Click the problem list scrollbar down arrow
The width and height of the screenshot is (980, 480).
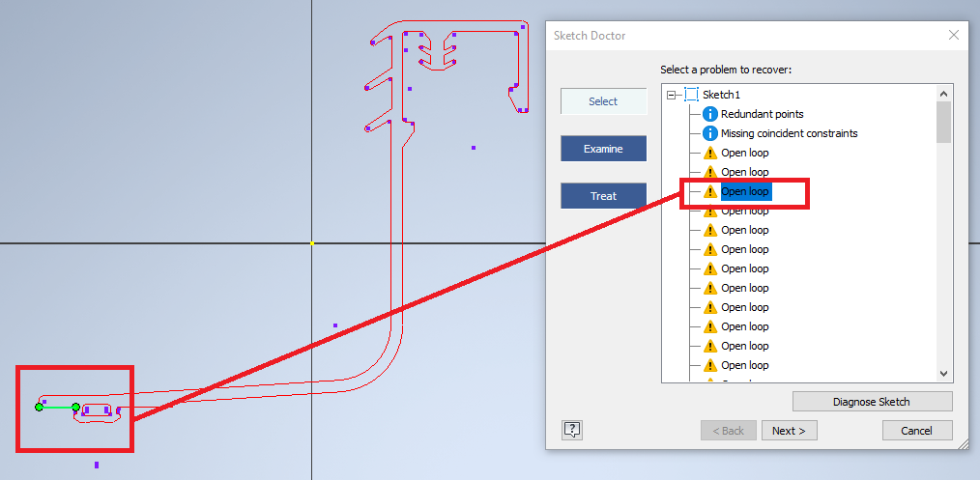(943, 373)
